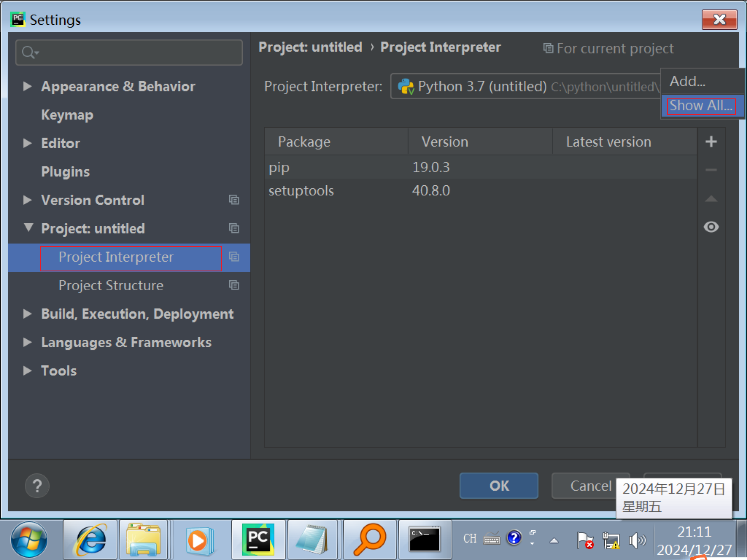The width and height of the screenshot is (747, 560).
Task: Click the upgrade package up-arrow icon
Action: click(711, 199)
